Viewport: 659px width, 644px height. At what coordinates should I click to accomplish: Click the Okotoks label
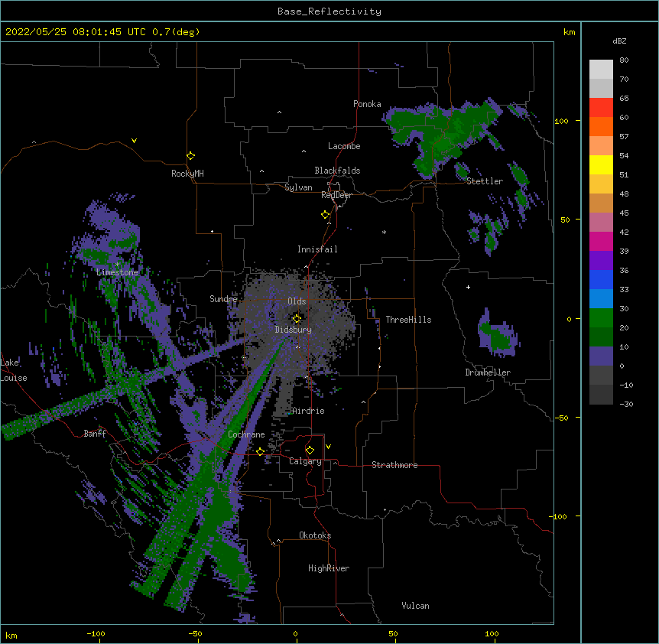tap(315, 535)
